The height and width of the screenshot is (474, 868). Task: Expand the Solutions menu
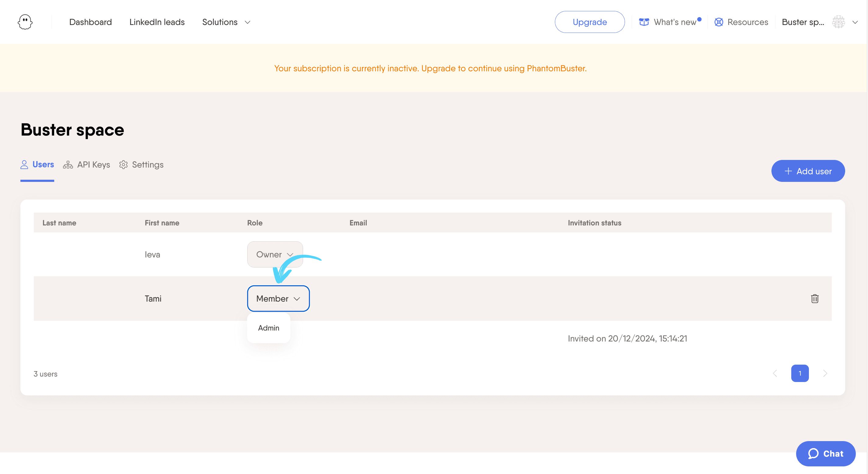[226, 22]
